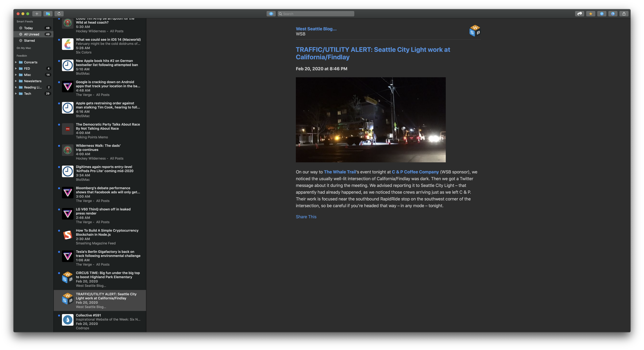Expand the Newsletters folder
This screenshot has width=644, height=350.
16,81
